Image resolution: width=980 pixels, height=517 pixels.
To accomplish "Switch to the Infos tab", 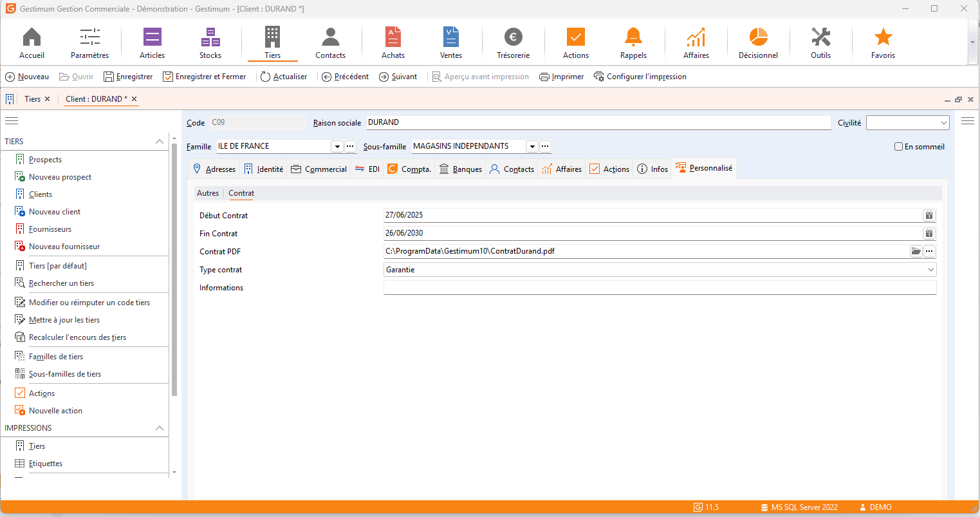I will pyautogui.click(x=652, y=169).
